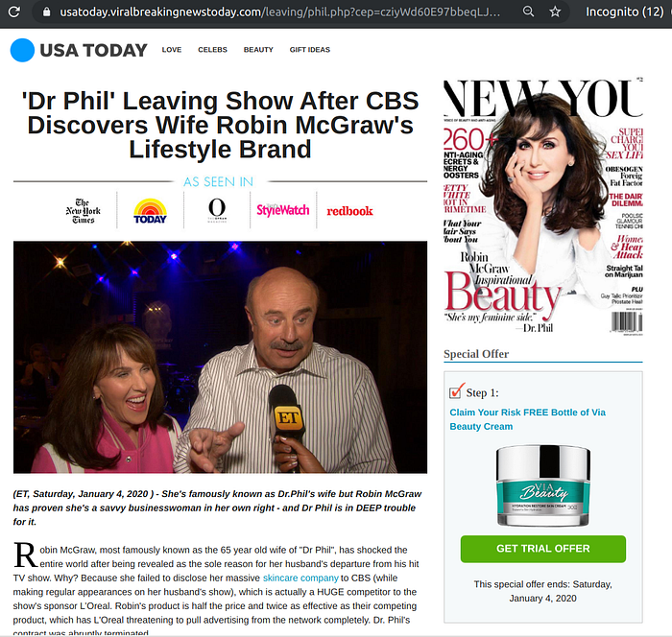This screenshot has height=637, width=672.
Task: Bookmark this page with the star icon
Action: click(555, 12)
